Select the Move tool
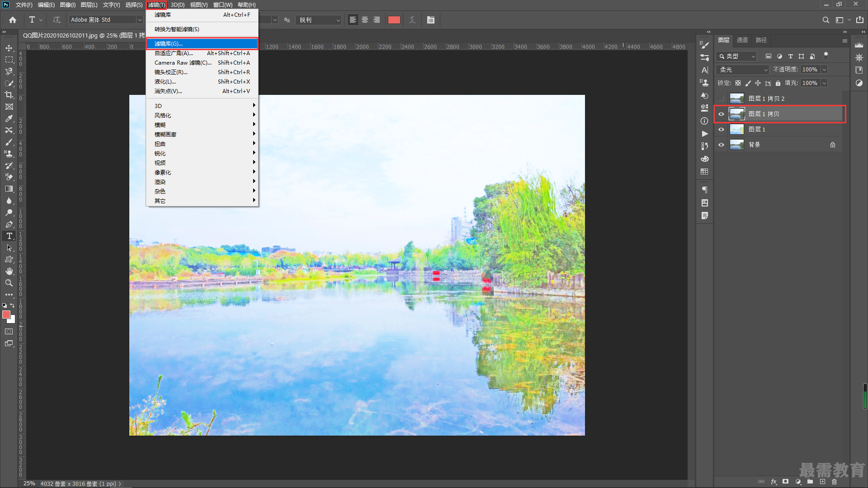 tap(9, 48)
